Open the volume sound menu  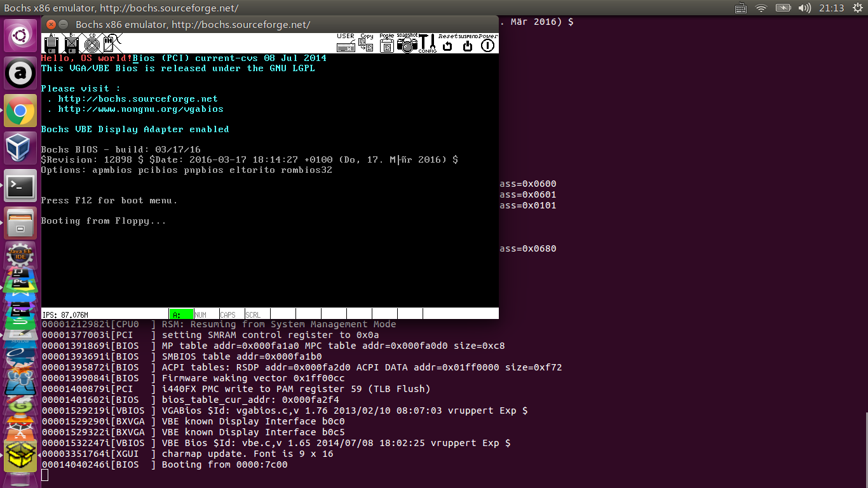point(804,8)
